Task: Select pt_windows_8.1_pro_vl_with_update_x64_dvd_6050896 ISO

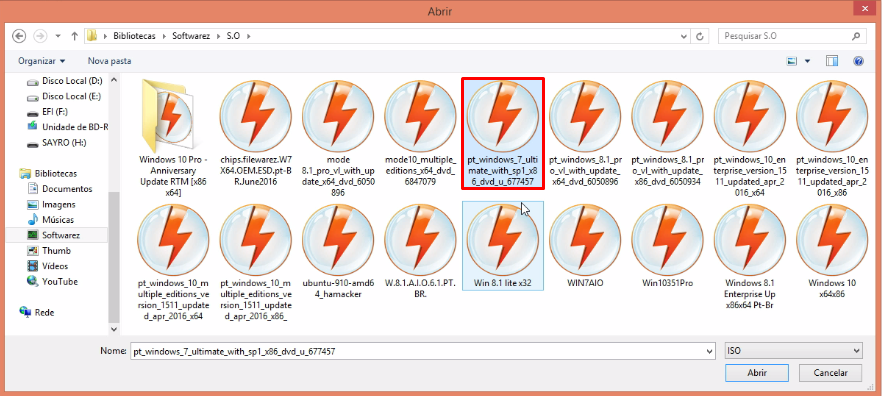Action: [584, 133]
